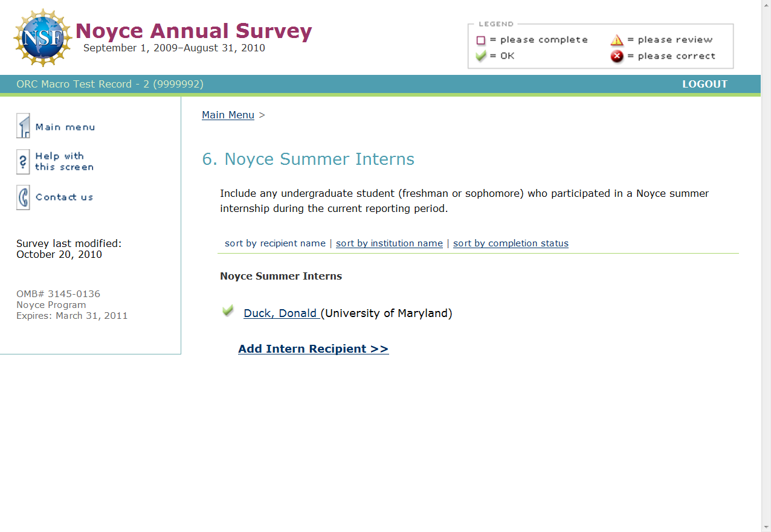Open the Duck, Donald intern record
Viewport: 771px width, 532px height.
281,313
